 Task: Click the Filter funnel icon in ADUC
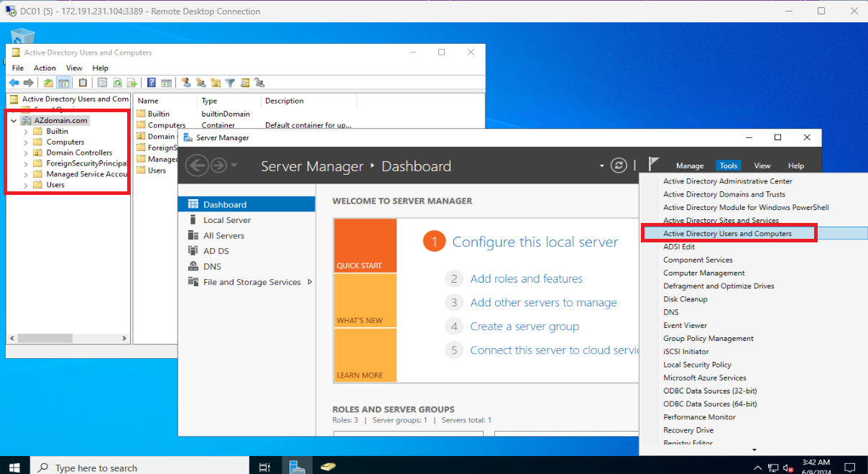click(x=230, y=83)
